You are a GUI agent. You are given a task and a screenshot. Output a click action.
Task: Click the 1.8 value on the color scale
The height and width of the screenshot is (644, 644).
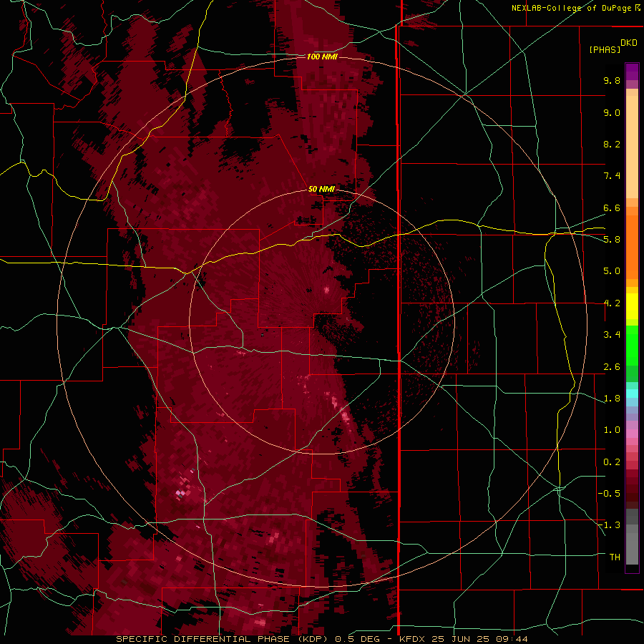pyautogui.click(x=612, y=399)
